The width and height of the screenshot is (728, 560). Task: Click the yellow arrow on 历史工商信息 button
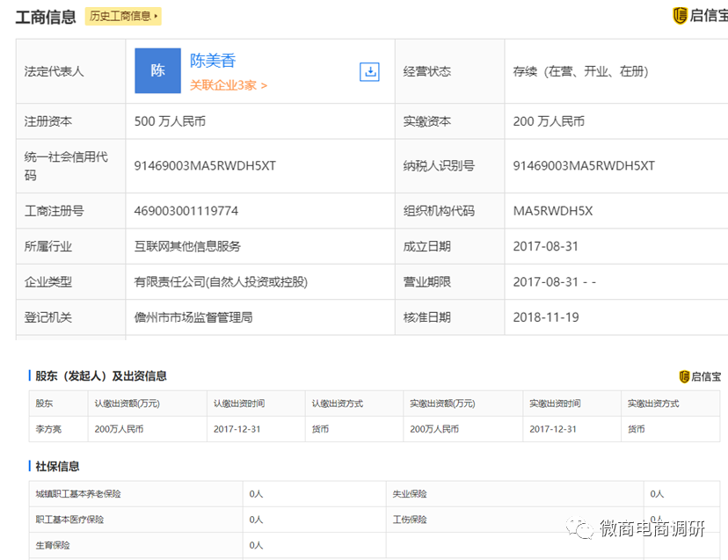[155, 16]
